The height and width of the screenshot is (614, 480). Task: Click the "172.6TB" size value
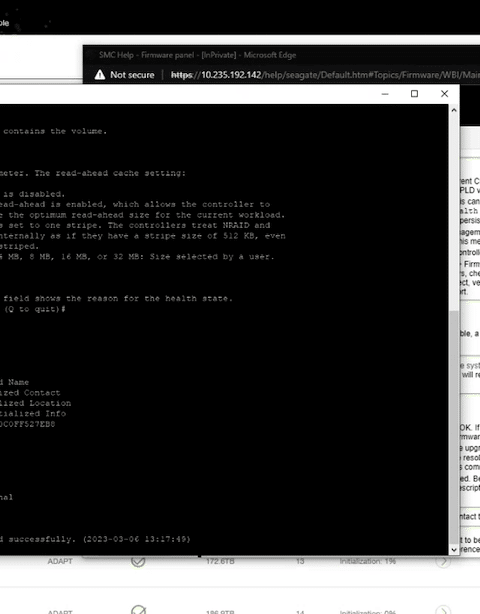click(220, 561)
